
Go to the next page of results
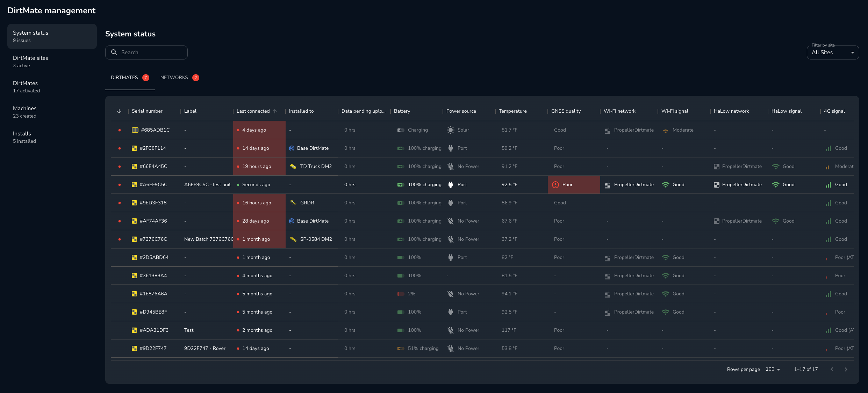[x=846, y=370]
